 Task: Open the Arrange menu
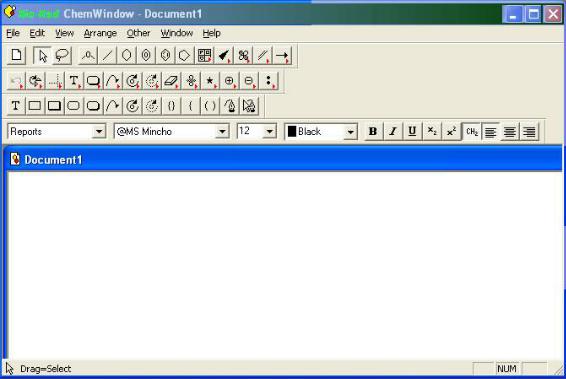point(100,33)
